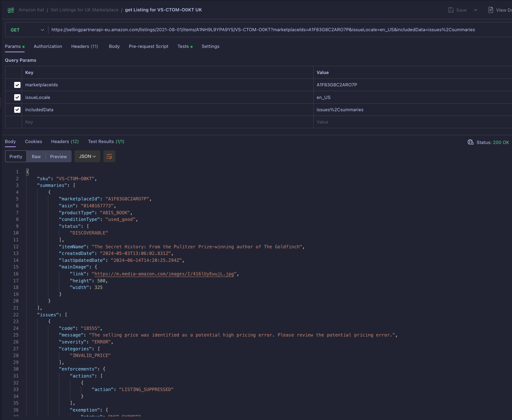Open the request Headers (11) tab
Image resolution: width=512 pixels, height=420 pixels.
pyautogui.click(x=84, y=46)
